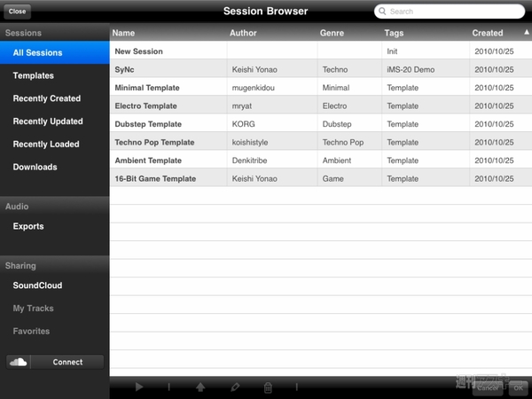Viewport: 532px width, 399px height.
Task: View Downloads in sidebar
Action: pyautogui.click(x=55, y=167)
